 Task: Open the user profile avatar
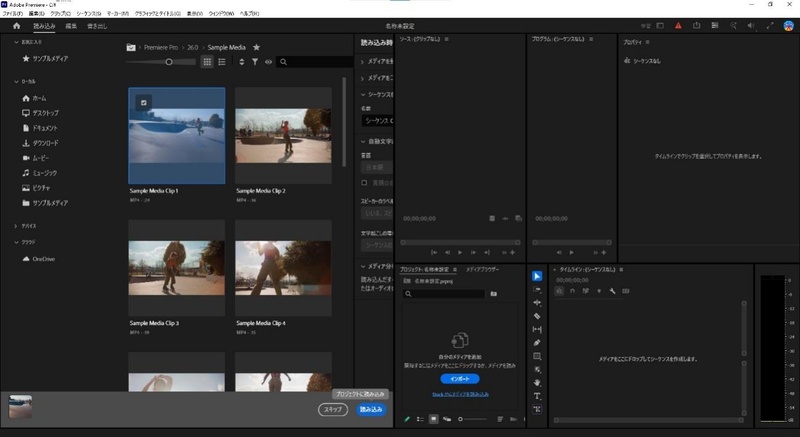pos(788,25)
